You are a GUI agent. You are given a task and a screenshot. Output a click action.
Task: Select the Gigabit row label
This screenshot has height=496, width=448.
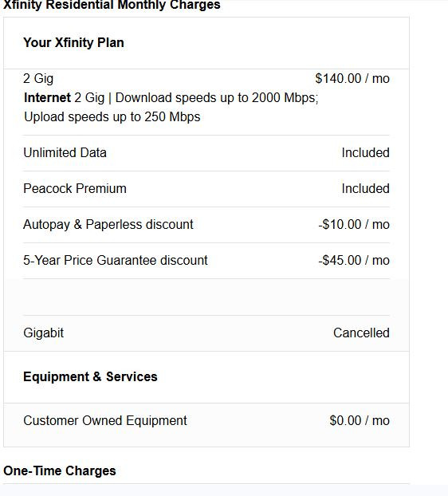(x=44, y=333)
